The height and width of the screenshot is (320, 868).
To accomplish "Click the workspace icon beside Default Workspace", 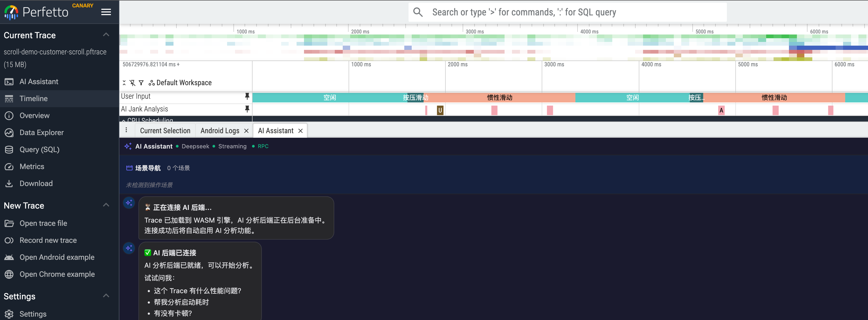I will point(151,83).
